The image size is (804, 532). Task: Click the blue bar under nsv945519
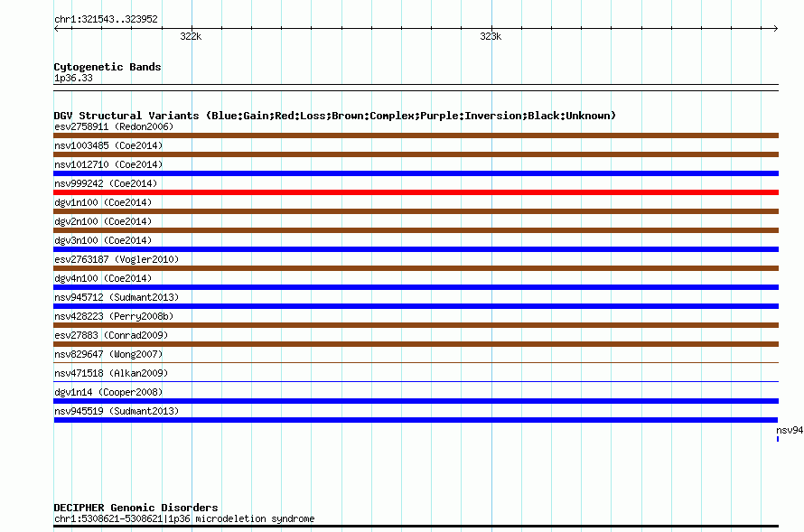click(416, 420)
